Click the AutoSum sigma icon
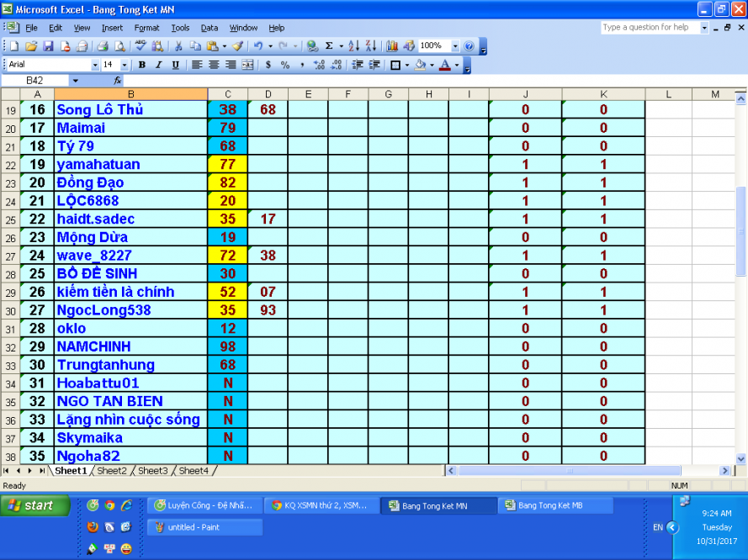 (x=329, y=46)
